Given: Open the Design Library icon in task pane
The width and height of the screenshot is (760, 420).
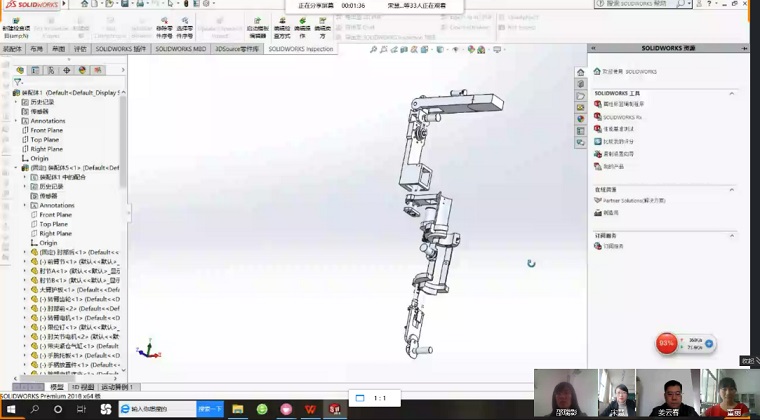Looking at the screenshot, I should (x=580, y=84).
